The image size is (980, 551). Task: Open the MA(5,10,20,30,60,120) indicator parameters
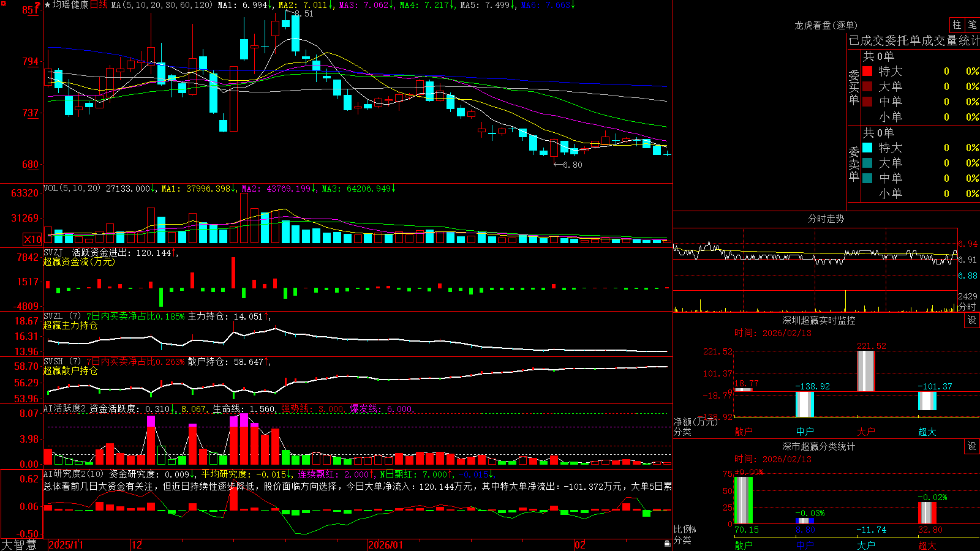click(x=162, y=5)
